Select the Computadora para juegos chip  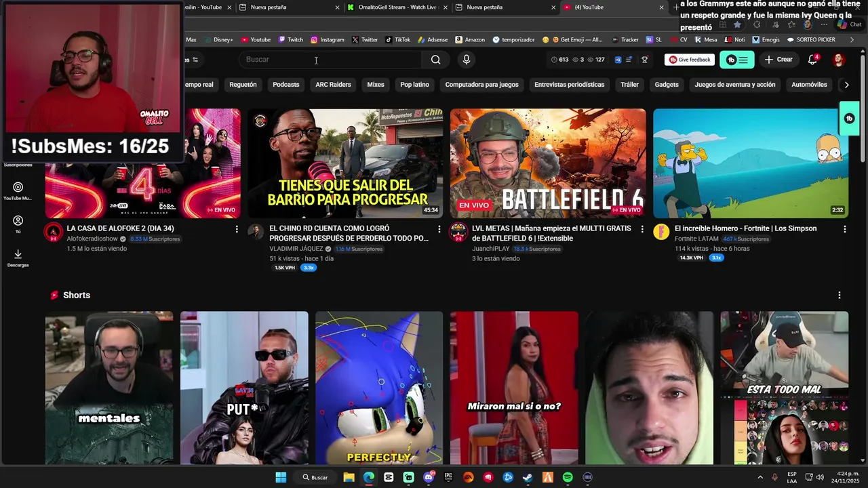481,85
